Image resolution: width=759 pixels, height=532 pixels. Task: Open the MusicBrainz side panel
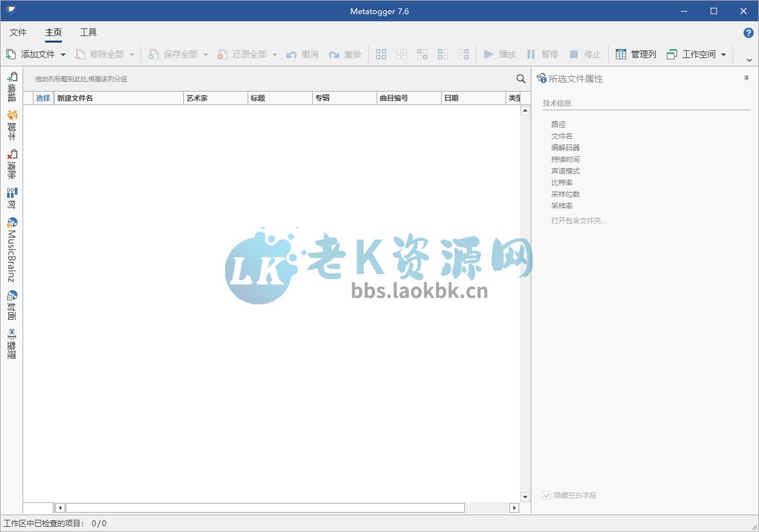pos(12,250)
